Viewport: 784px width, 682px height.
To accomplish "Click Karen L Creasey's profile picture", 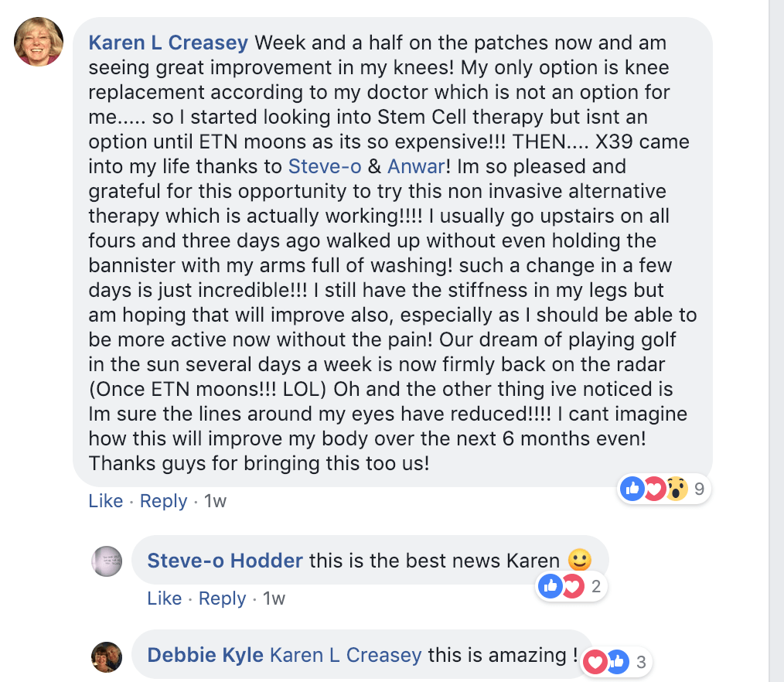I will pos(39,42).
